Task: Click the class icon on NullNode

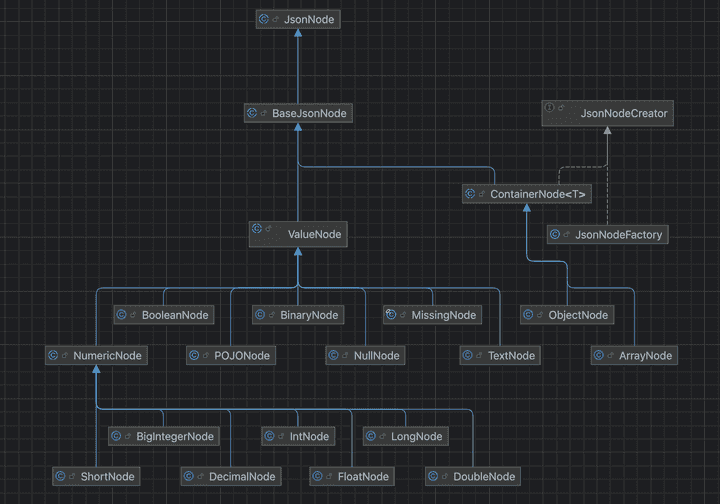Action: tap(333, 355)
